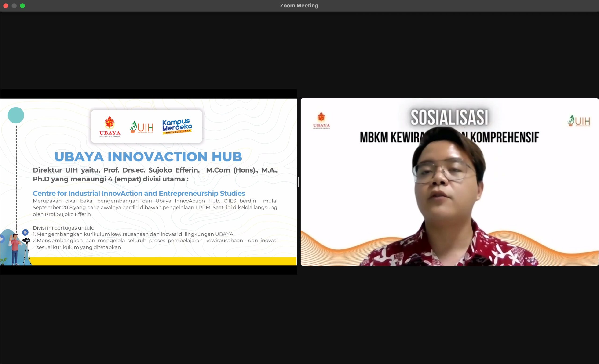The image size is (599, 364).
Task: Maximize the Zoom Meeting window
Action: click(22, 6)
